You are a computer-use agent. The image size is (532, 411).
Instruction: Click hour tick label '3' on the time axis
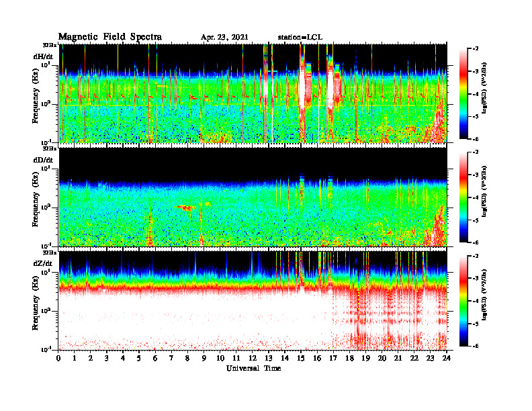(107, 358)
